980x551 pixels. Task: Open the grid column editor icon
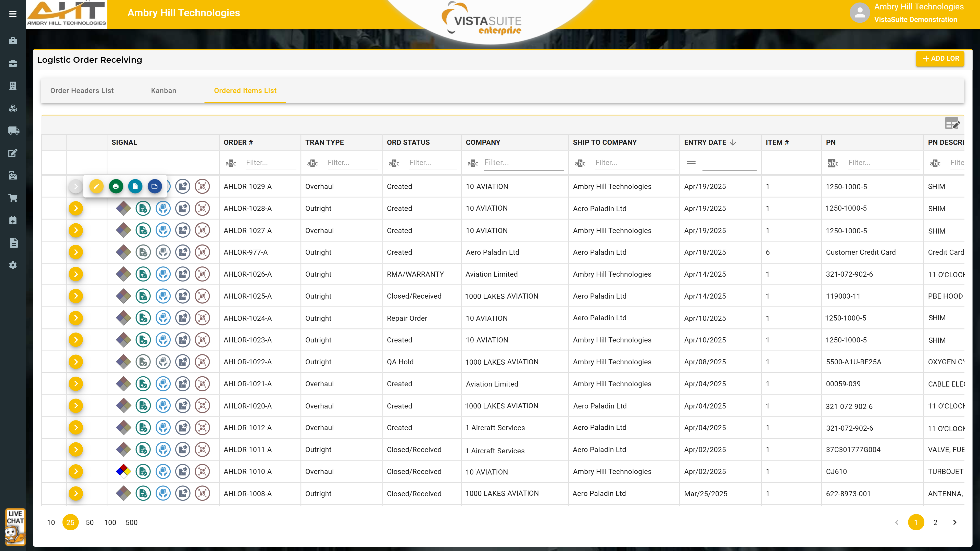tap(952, 124)
